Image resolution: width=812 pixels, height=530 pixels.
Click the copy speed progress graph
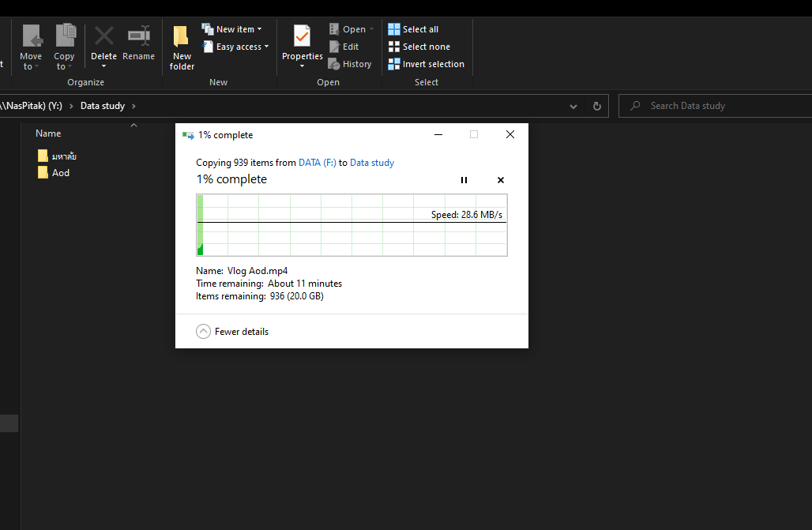pyautogui.click(x=351, y=225)
